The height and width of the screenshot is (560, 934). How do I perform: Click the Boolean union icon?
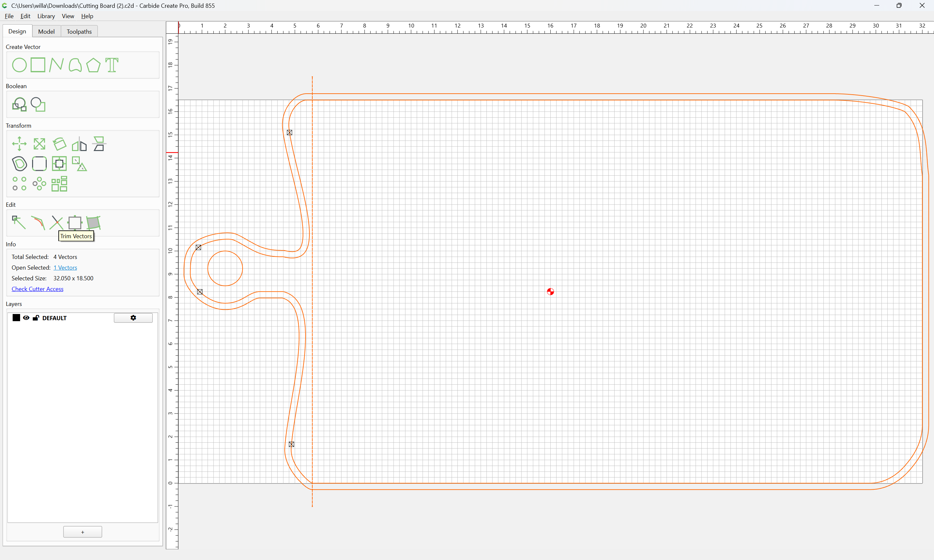pos(19,104)
